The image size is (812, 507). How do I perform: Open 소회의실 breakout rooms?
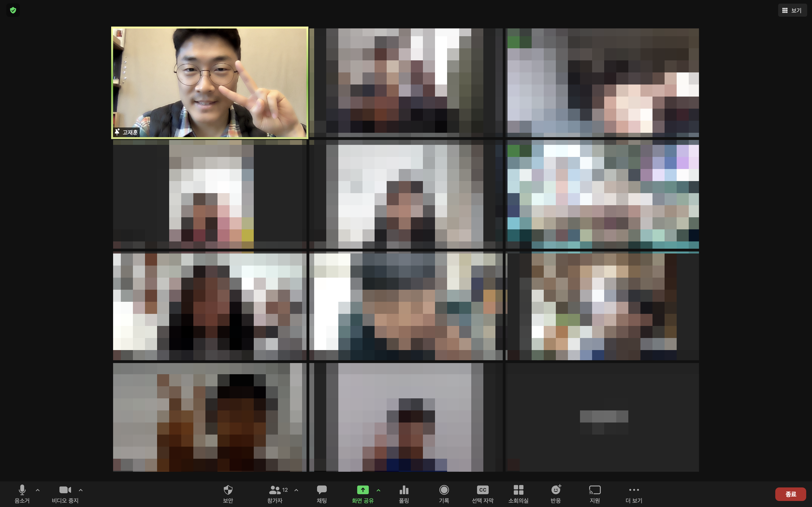tap(518, 493)
